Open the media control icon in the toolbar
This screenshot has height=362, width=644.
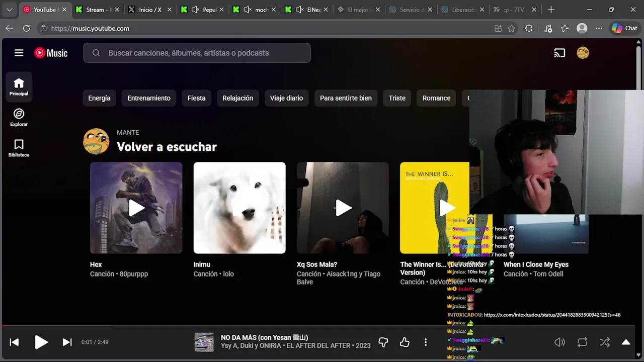(548, 28)
